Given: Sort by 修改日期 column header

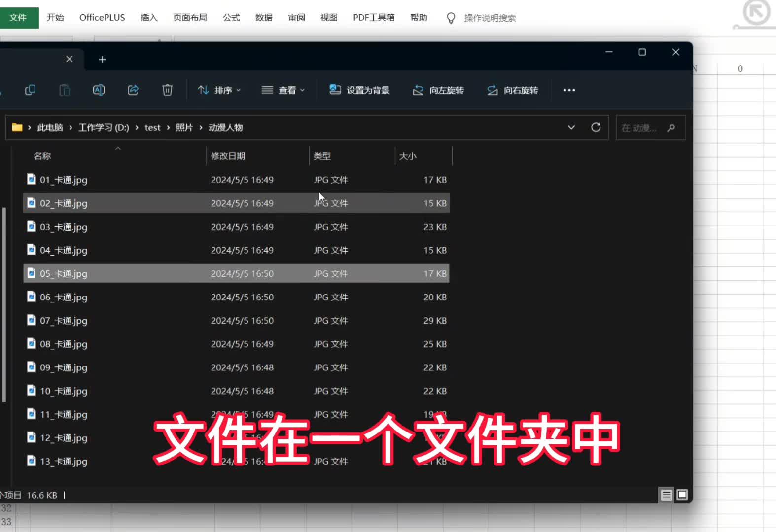Looking at the screenshot, I should [x=228, y=156].
